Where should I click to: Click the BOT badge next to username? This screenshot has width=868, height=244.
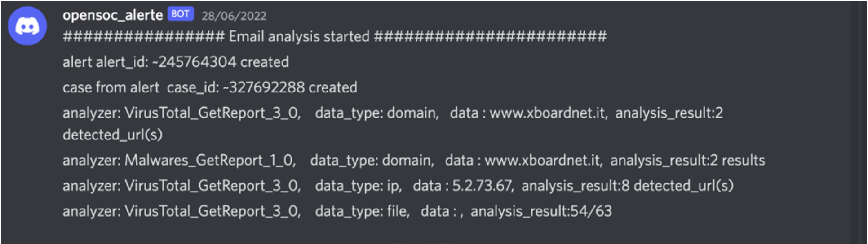180,14
